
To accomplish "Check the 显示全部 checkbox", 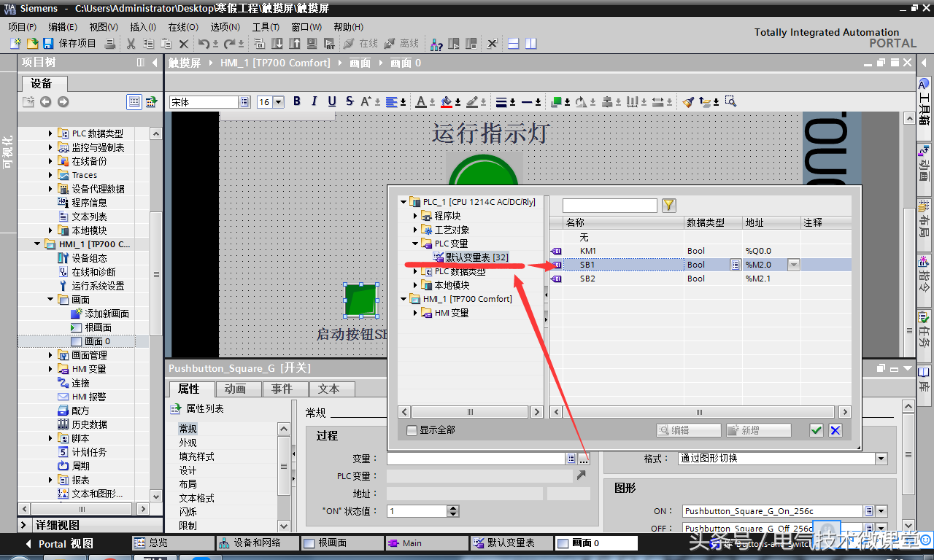I will (412, 430).
